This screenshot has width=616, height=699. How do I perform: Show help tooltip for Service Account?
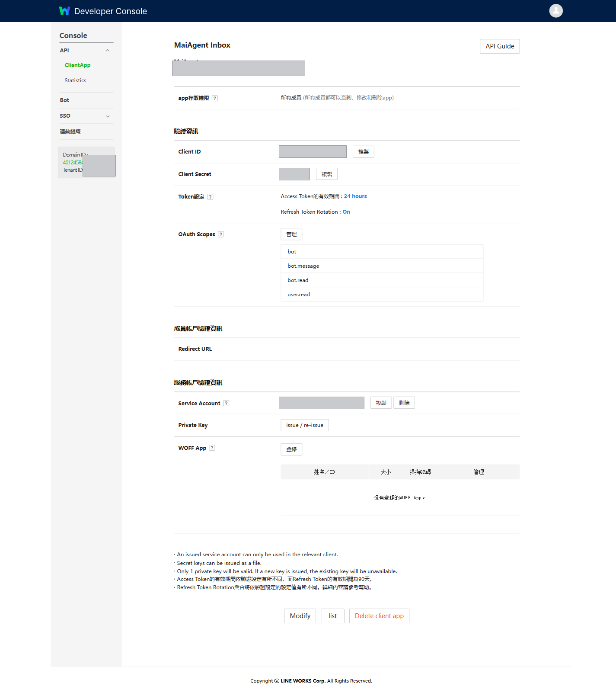coord(226,403)
